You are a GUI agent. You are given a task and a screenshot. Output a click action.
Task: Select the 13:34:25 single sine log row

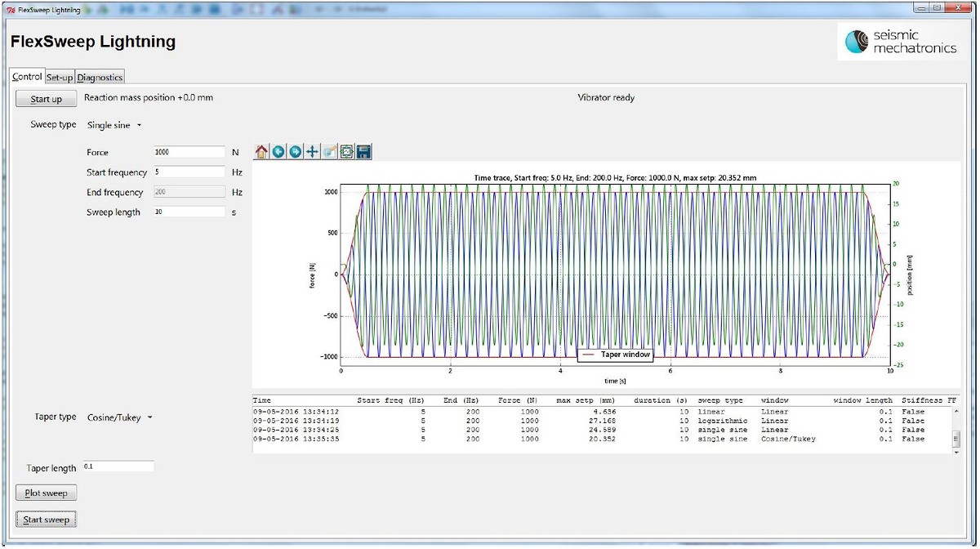pyautogui.click(x=602, y=430)
